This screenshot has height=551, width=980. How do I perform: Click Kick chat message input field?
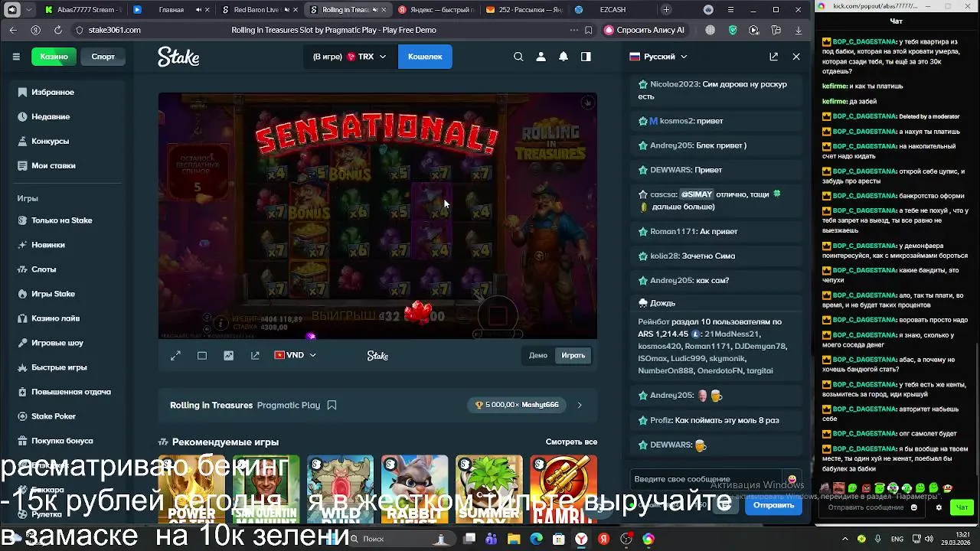click(x=873, y=507)
